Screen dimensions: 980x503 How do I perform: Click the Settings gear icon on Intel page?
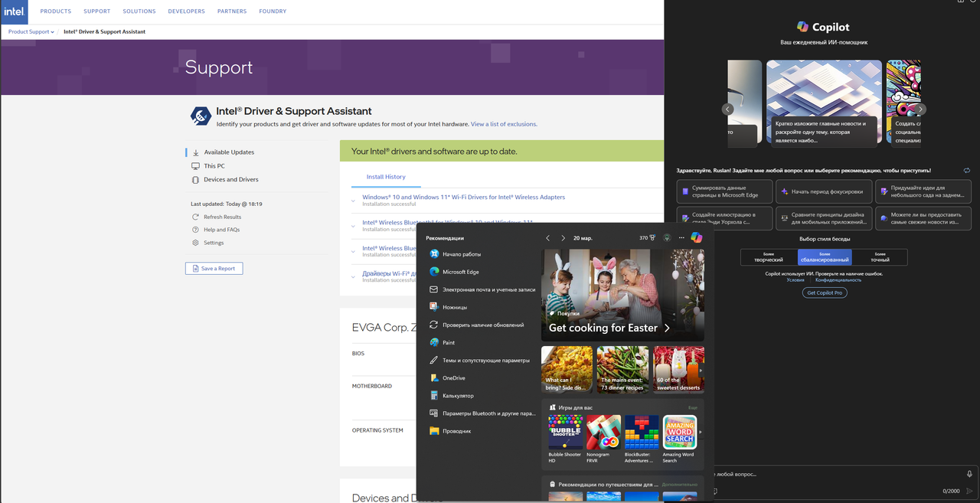click(x=196, y=243)
